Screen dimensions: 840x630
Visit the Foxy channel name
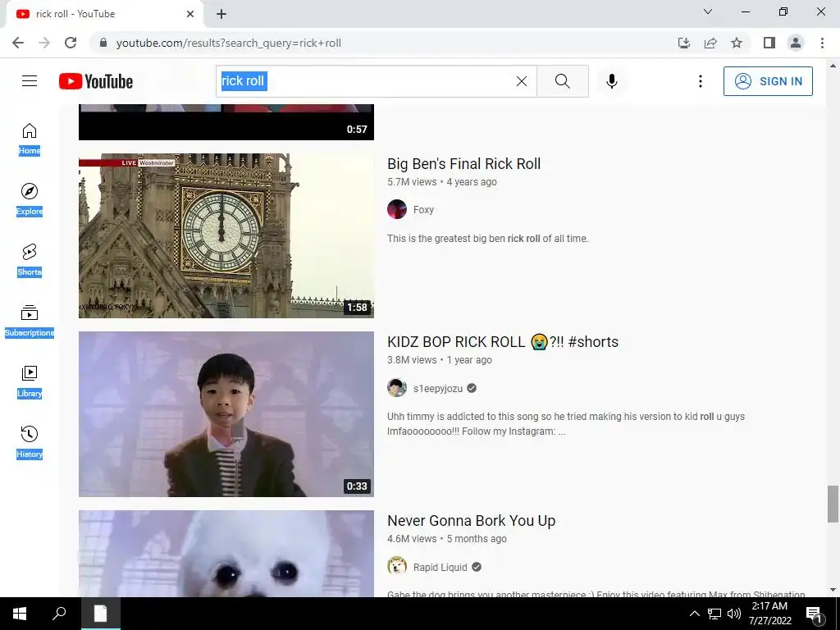[423, 209]
